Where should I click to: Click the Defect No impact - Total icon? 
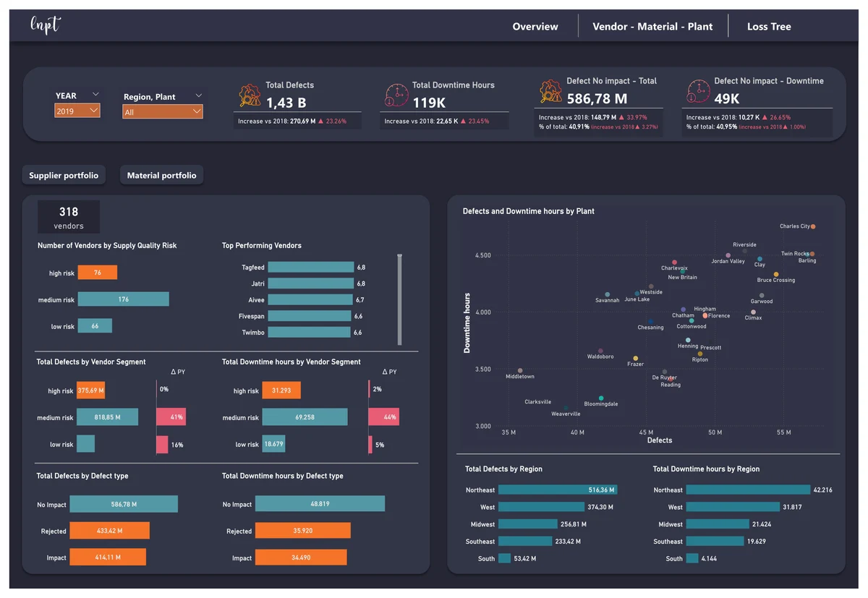551,91
